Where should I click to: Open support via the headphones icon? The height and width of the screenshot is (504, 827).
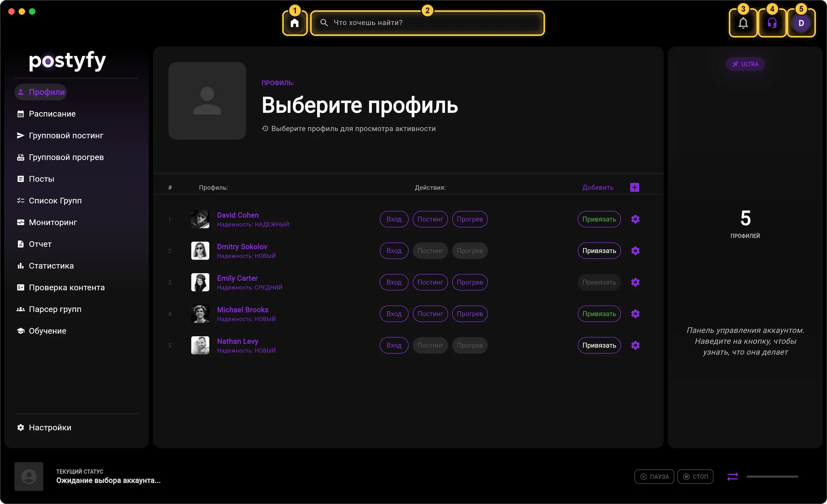tap(772, 23)
